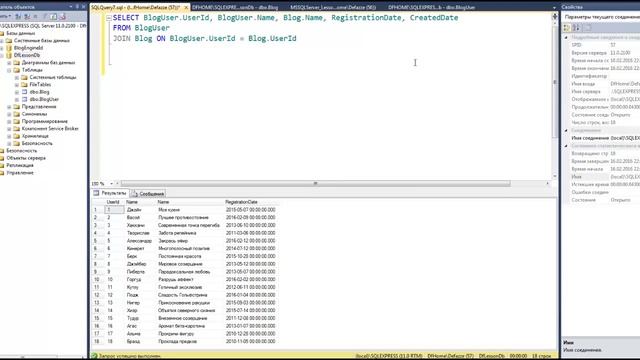Viewport: 640px width, 360px height.
Task: Click the dbo.Blog table icon
Action: (24, 92)
